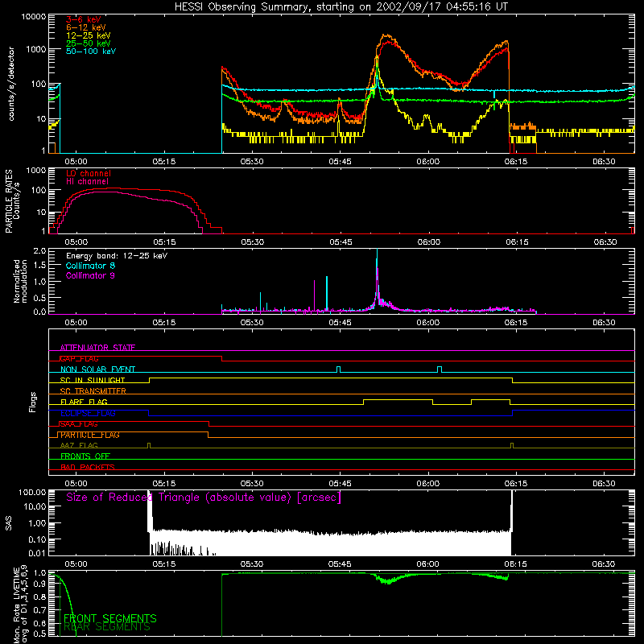
Task: Click the REAR SEGMENTS livetime label
Action: point(107,627)
